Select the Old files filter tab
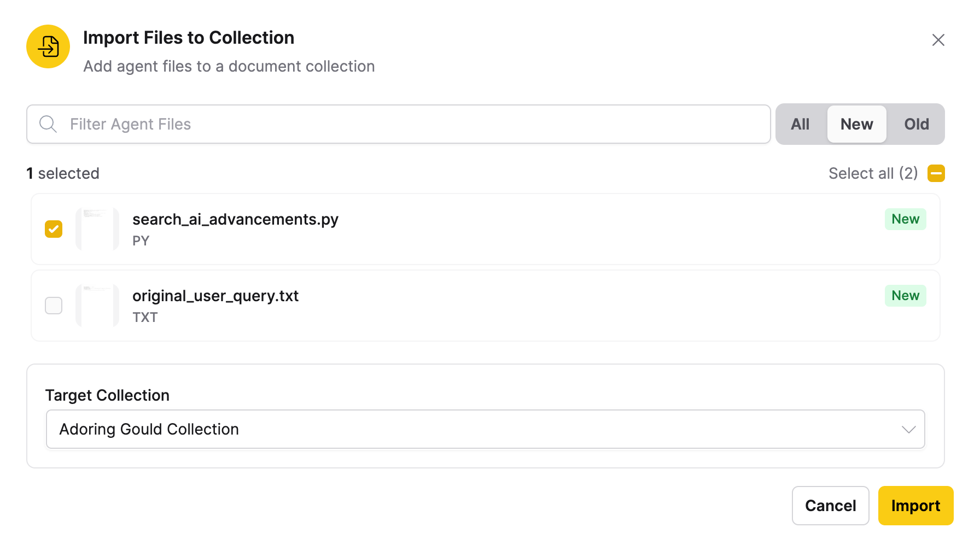Image resolution: width=980 pixels, height=551 pixels. pyautogui.click(x=916, y=124)
